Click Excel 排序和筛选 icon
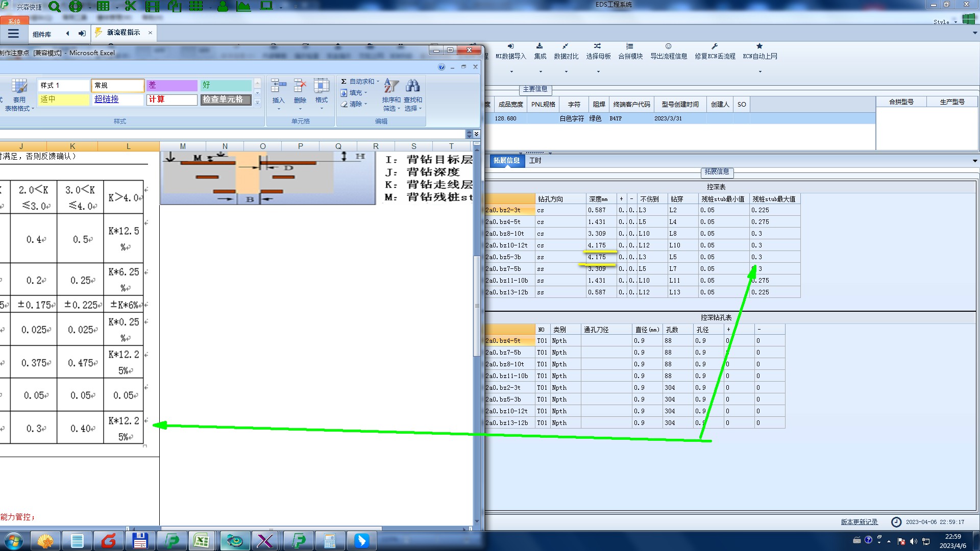The image size is (980, 551). [x=391, y=86]
